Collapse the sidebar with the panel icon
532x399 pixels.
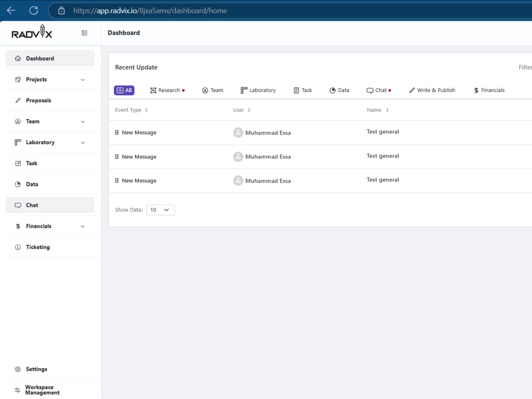85,33
